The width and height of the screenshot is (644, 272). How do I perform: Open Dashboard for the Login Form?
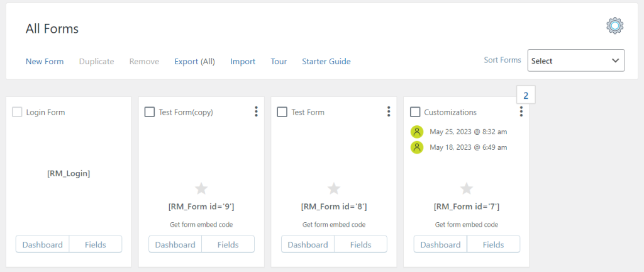pos(42,244)
